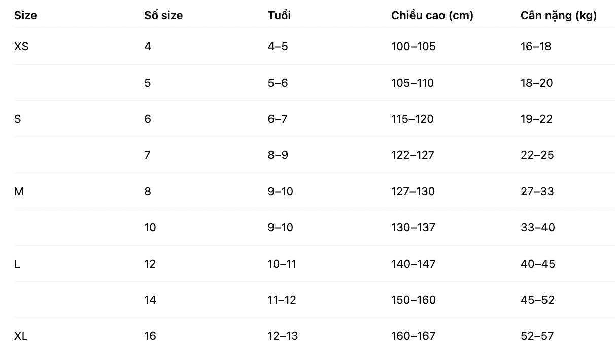
Task: Click the "Chiều cao (cm)" header
Action: [432, 16]
